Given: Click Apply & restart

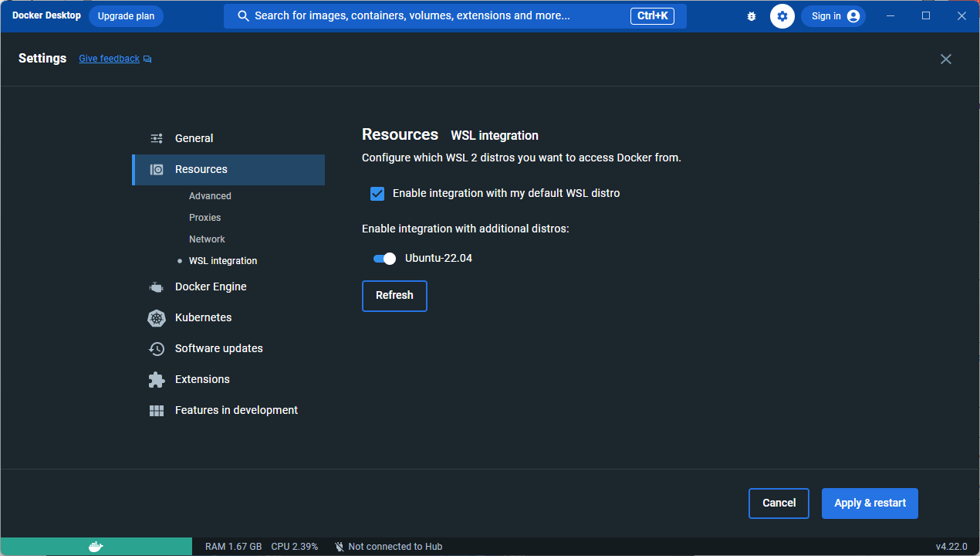Looking at the screenshot, I should pos(870,503).
